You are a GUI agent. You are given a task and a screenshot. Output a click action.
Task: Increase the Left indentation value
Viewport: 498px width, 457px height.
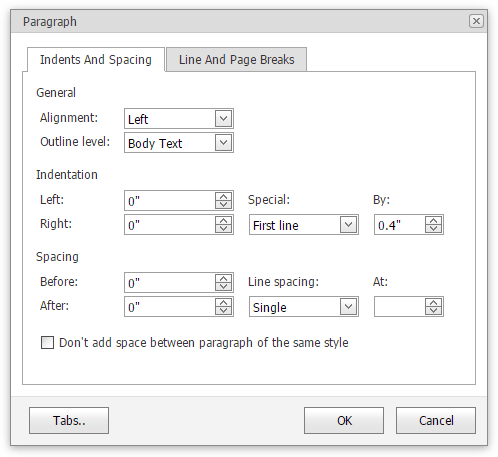(x=223, y=196)
